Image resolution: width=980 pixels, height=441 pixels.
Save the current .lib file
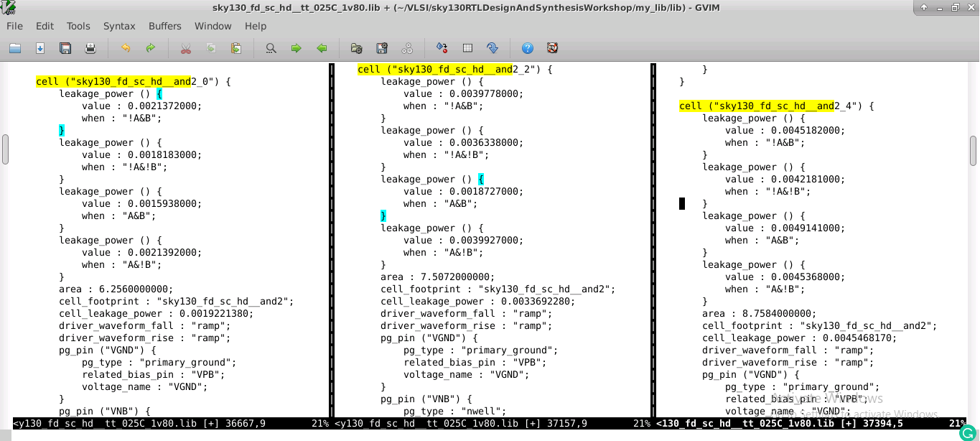pos(40,48)
